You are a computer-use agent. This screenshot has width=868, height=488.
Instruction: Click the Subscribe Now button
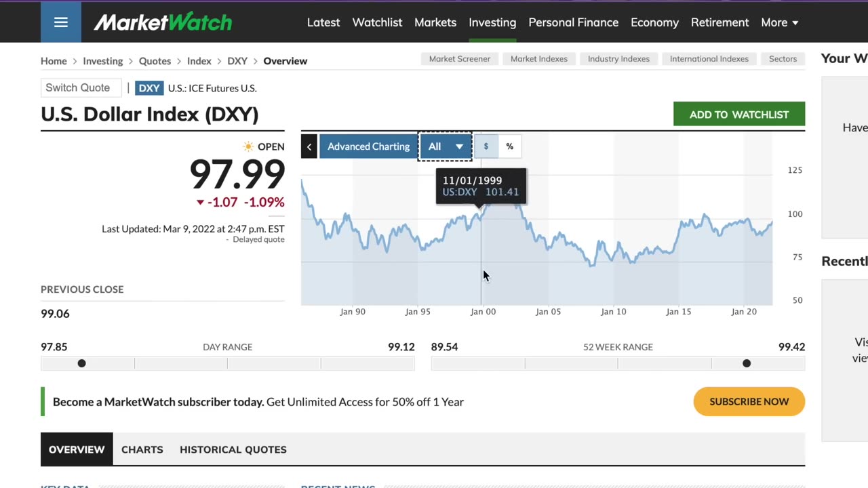[749, 402]
